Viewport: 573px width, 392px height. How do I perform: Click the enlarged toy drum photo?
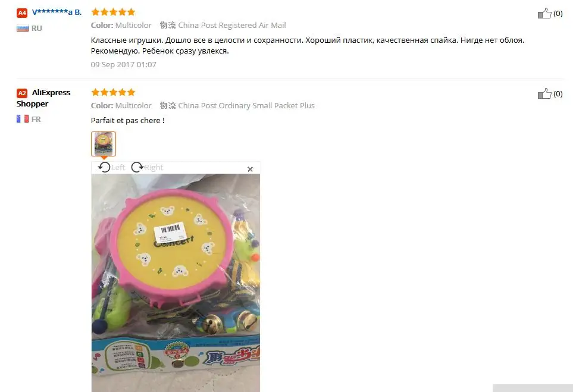(x=176, y=283)
